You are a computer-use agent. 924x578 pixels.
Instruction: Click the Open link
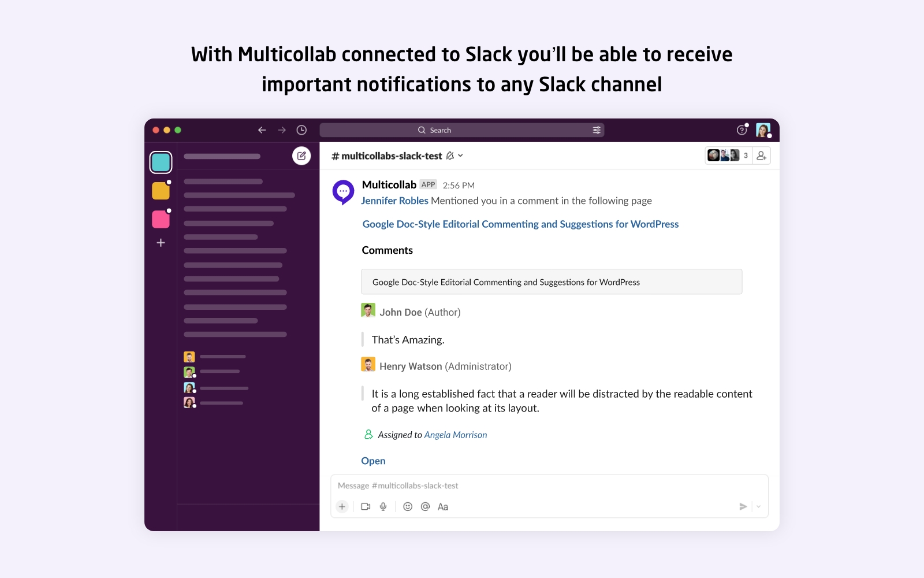point(373,461)
